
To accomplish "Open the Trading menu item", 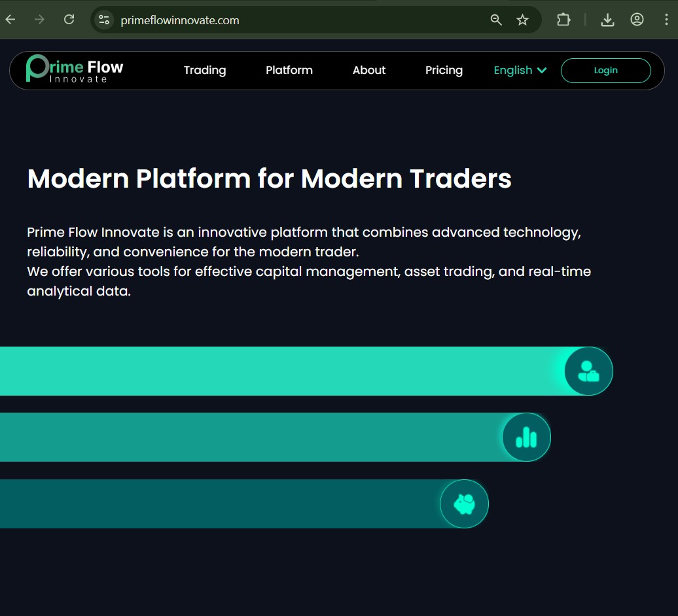I will pos(204,70).
